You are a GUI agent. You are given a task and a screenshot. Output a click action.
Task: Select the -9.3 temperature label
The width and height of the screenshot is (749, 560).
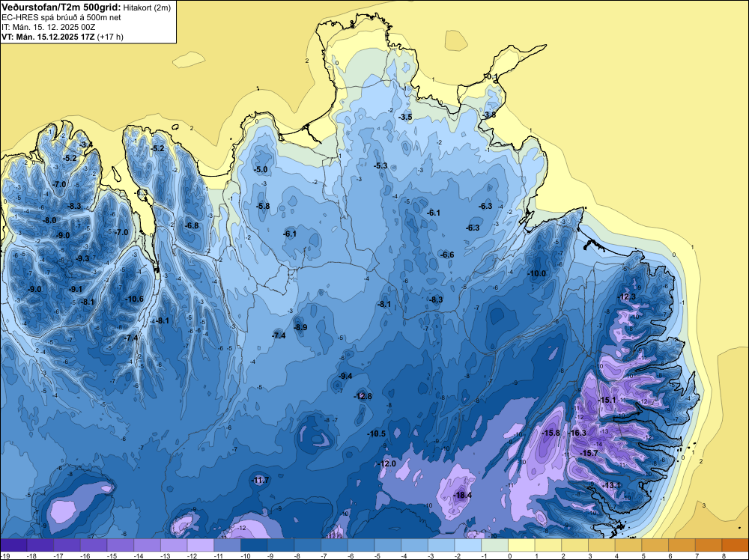pyautogui.click(x=82, y=259)
